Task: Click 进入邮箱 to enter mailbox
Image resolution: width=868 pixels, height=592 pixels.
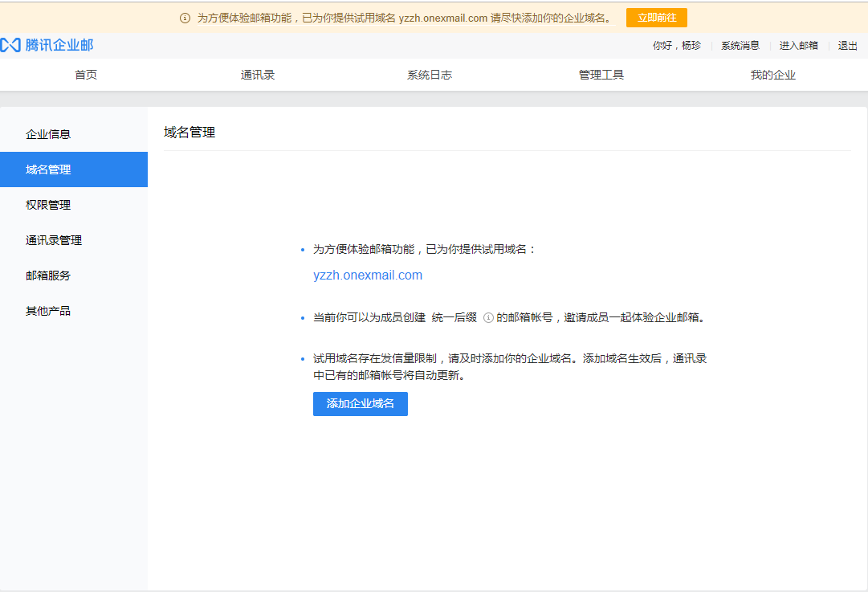Action: tap(798, 46)
